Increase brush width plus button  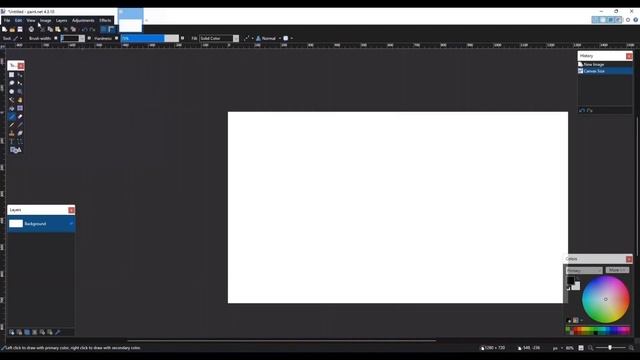click(x=89, y=38)
